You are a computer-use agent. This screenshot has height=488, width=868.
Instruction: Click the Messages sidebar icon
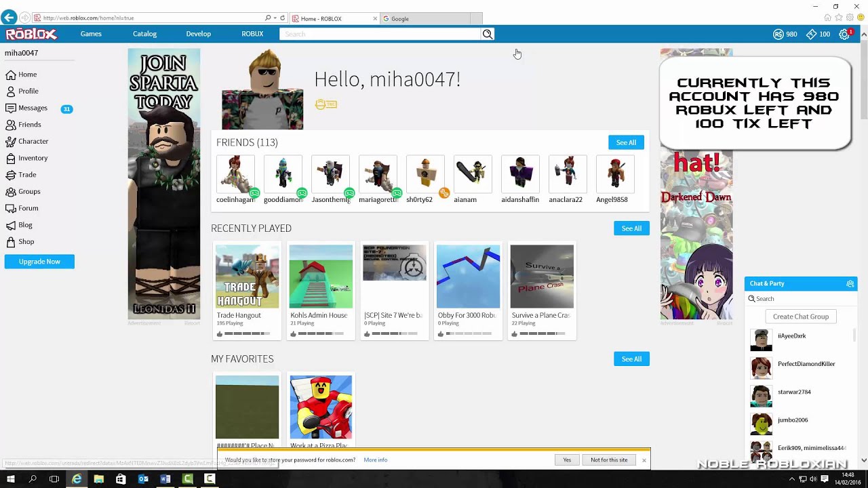click(x=10, y=108)
